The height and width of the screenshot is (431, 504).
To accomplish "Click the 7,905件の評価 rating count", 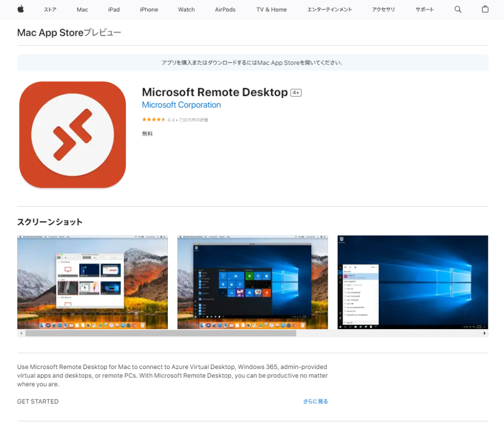I will click(x=193, y=120).
